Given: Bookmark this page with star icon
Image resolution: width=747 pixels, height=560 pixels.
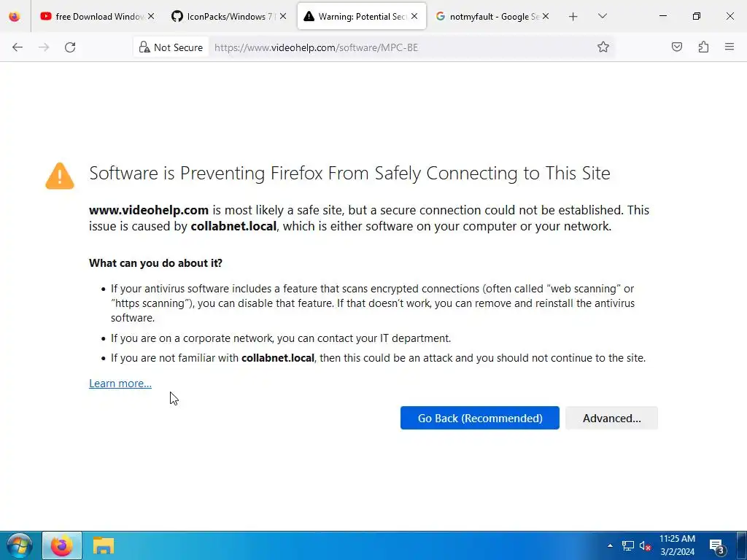Looking at the screenshot, I should pyautogui.click(x=603, y=47).
